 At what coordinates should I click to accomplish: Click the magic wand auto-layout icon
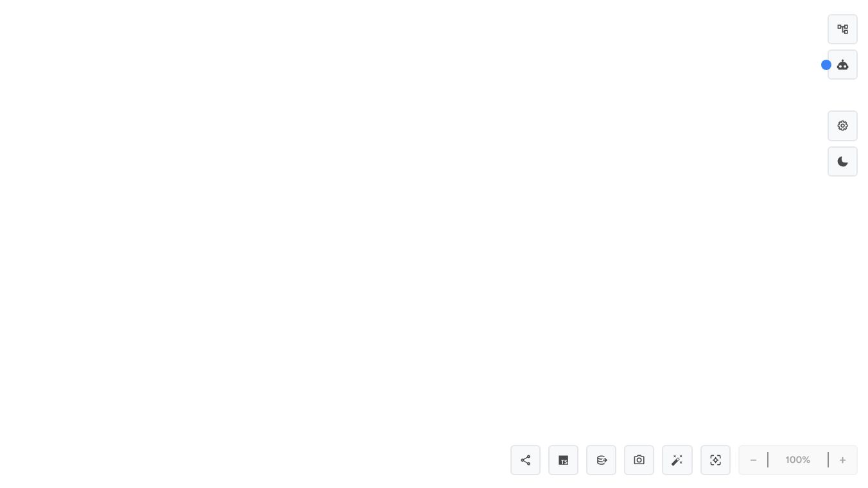coord(677,460)
